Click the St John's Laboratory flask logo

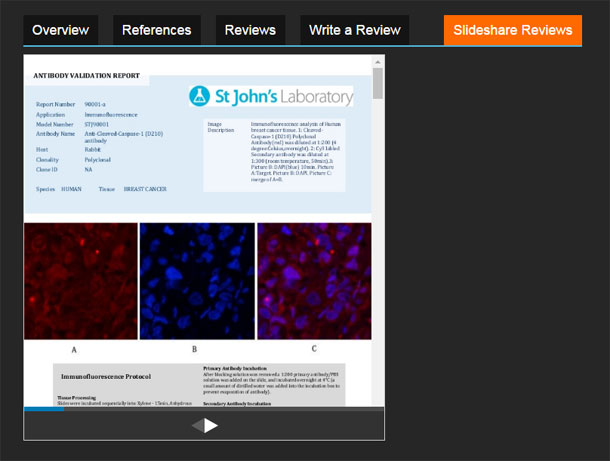click(x=200, y=96)
